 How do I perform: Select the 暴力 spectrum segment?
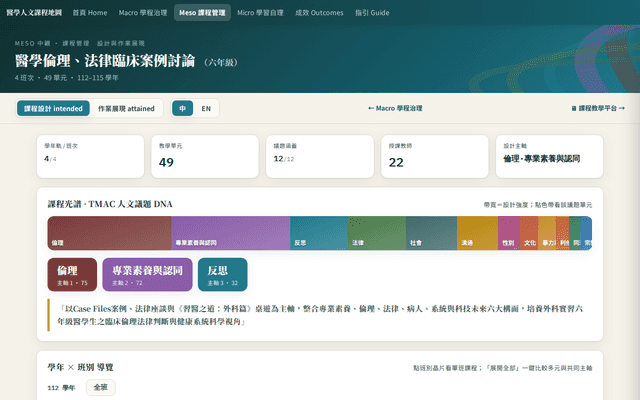[547, 233]
